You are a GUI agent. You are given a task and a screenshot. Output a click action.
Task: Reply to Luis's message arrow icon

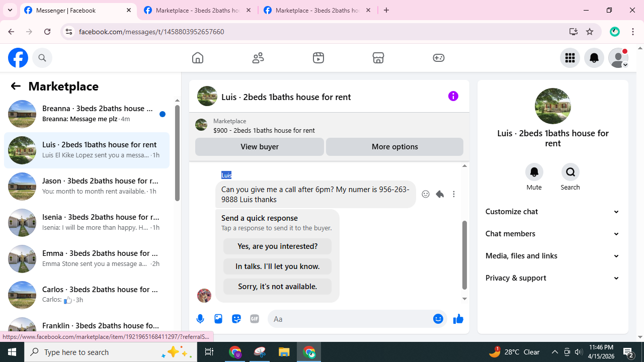(440, 194)
